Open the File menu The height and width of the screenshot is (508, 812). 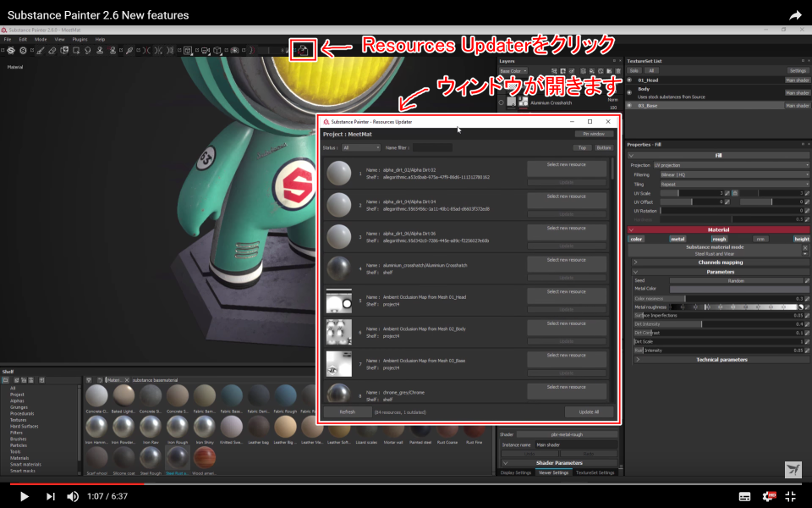(8, 40)
